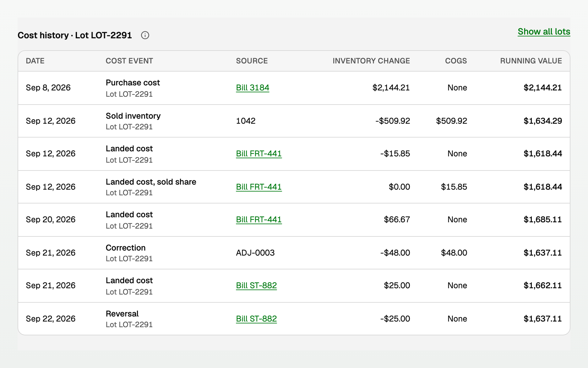Open Bill FRT-441 in the sold share row
The height and width of the screenshot is (368, 588).
click(259, 187)
